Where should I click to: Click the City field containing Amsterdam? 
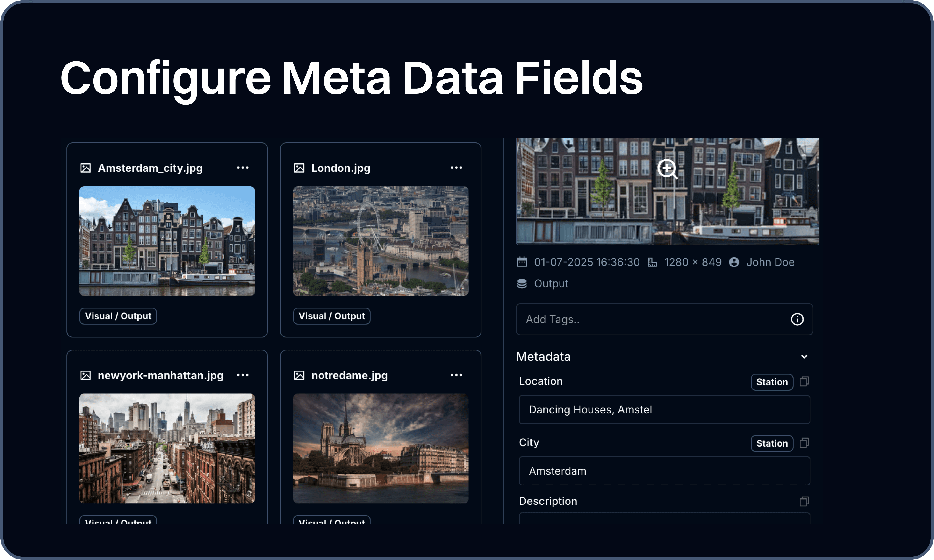coord(664,471)
